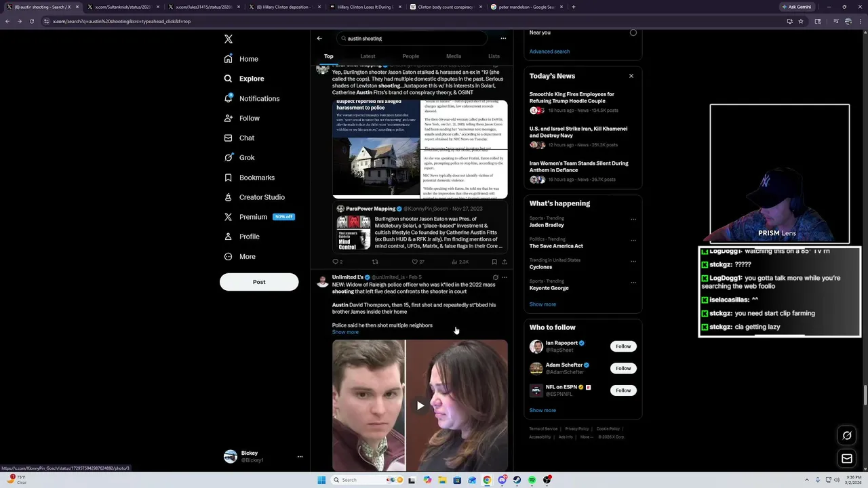Open Bickey account switcher menu
The height and width of the screenshot is (488, 868).
pyautogui.click(x=263, y=456)
